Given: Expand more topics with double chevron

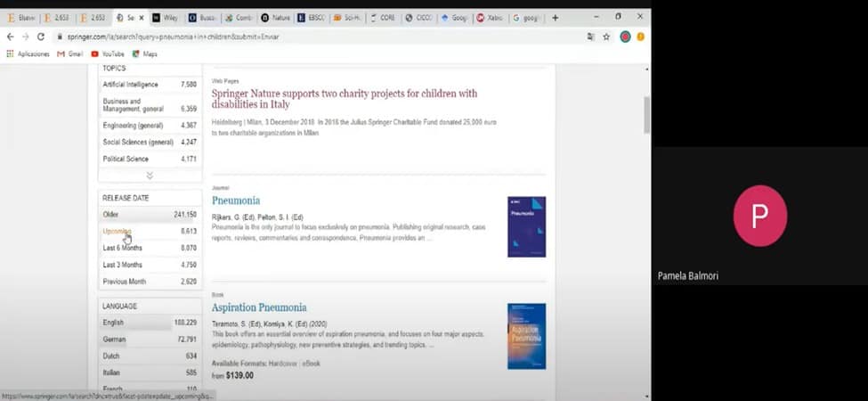Looking at the screenshot, I should tap(150, 175).
